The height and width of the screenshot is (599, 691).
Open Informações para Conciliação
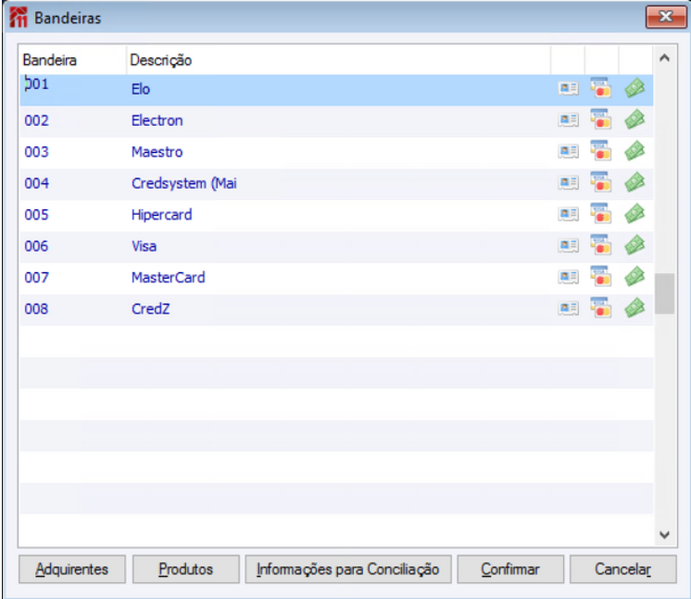[x=348, y=569]
